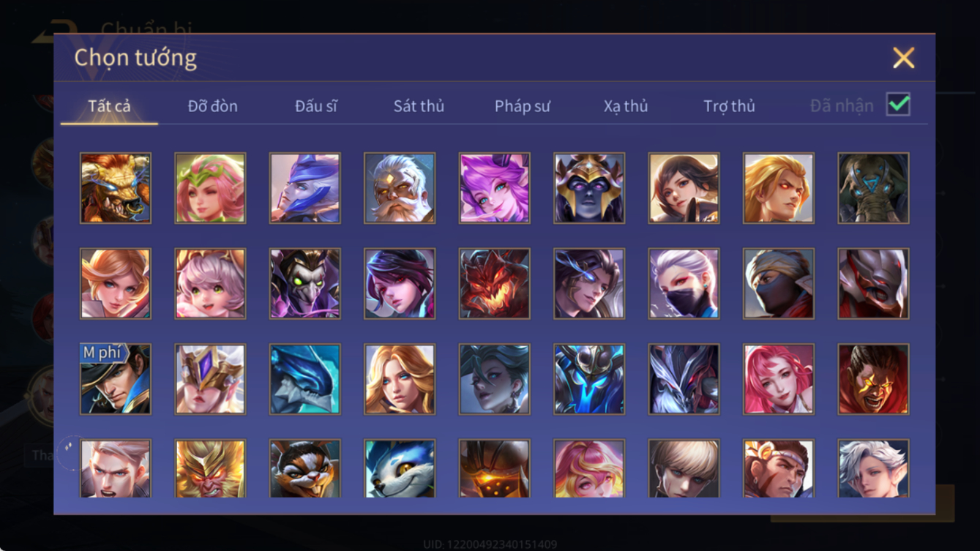980x551 pixels.
Task: Switch to the 'Xạ thủ' tab
Action: 626,106
